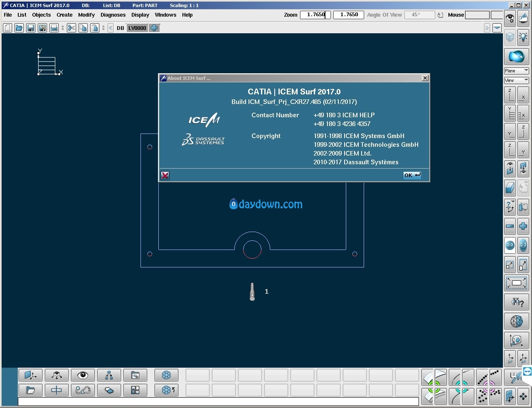The width and height of the screenshot is (532, 408).
Task: Click the scissors Cut icon in toolbar
Action: pos(71,28)
